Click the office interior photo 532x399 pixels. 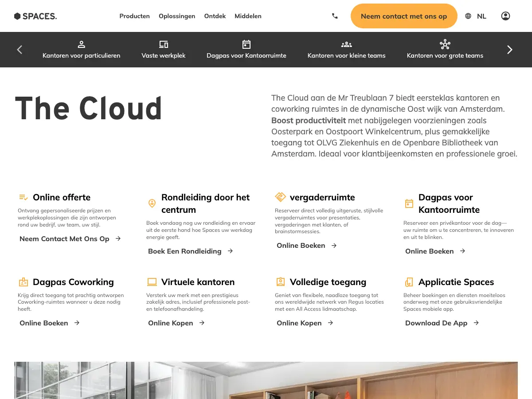point(266,380)
